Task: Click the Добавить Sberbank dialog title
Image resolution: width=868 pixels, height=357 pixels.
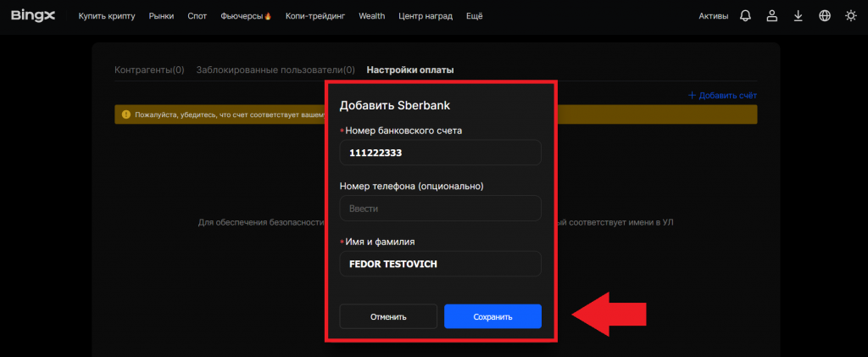Action: pos(395,106)
